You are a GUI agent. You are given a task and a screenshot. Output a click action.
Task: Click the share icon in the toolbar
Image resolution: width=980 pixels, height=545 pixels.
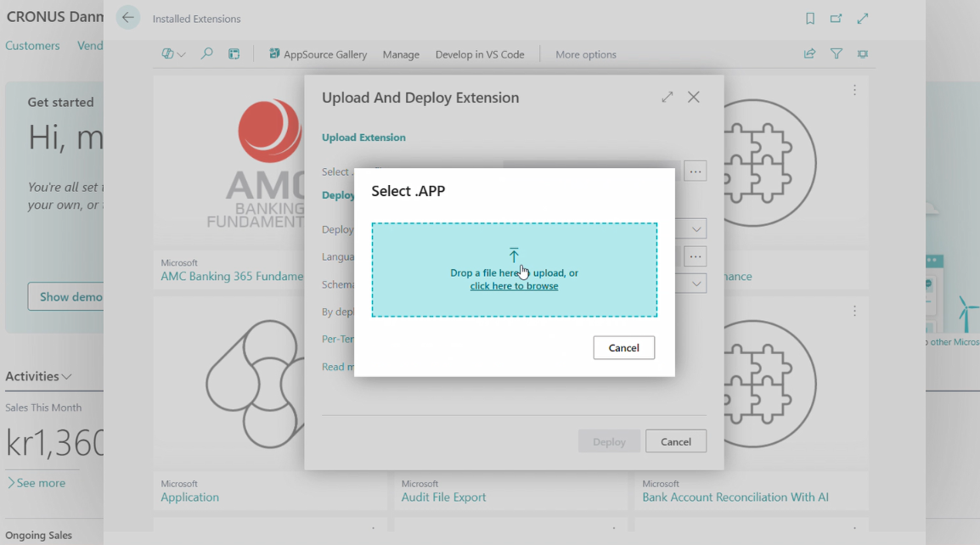tap(809, 53)
